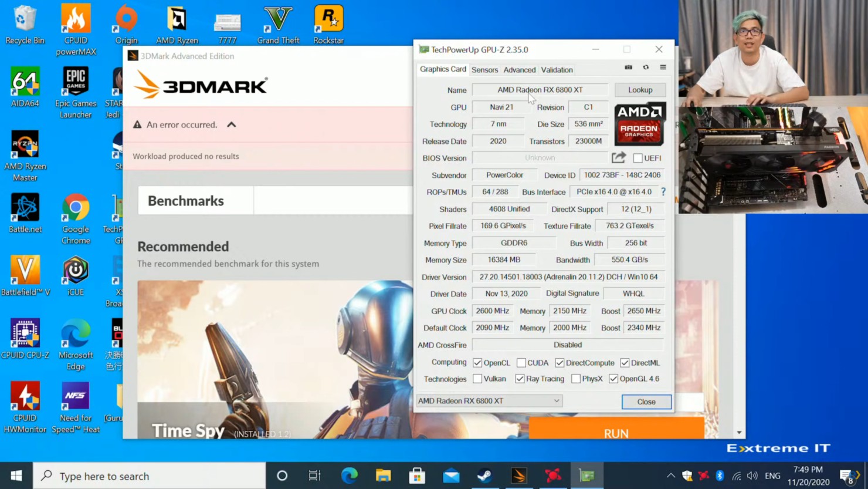
Task: Click the Lookup button
Action: 640,90
